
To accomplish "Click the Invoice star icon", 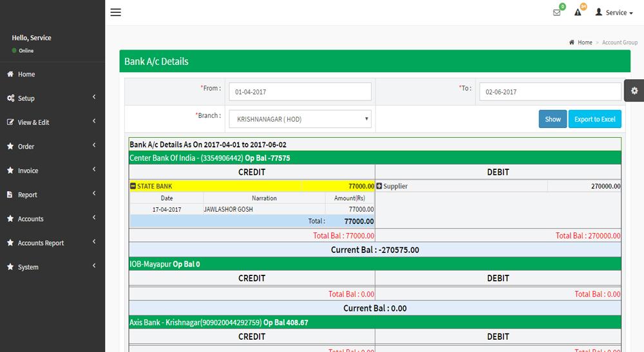I will point(10,171).
